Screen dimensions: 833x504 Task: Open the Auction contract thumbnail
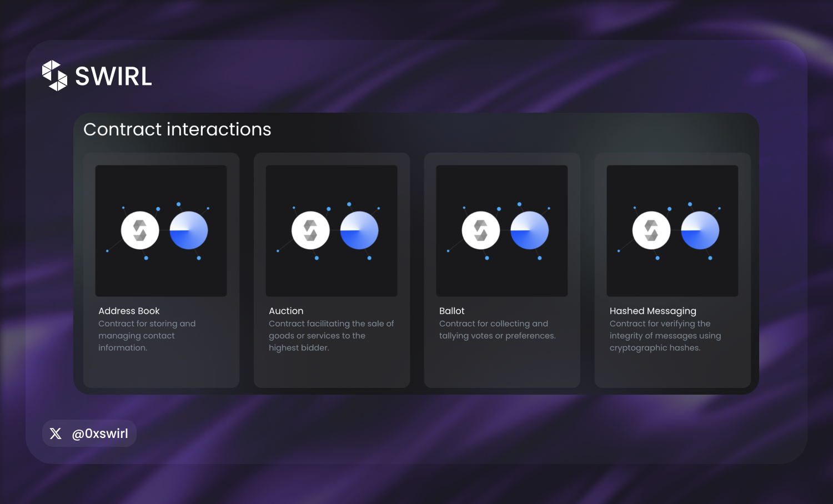click(x=332, y=231)
